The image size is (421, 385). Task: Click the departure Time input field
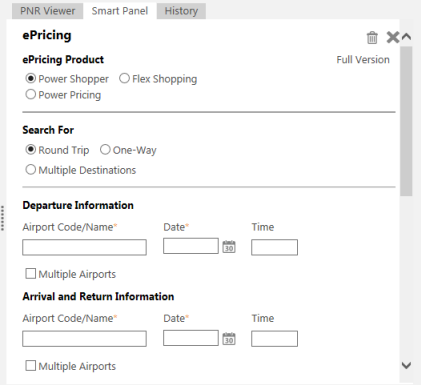point(274,247)
